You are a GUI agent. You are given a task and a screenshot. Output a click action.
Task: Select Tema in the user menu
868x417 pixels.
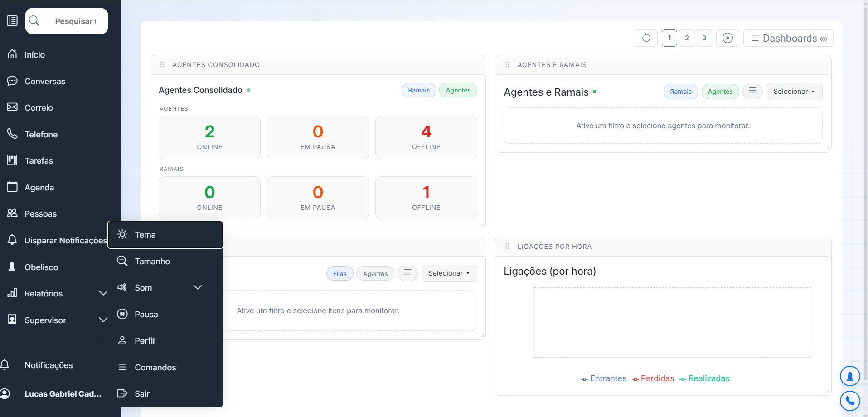pyautogui.click(x=165, y=235)
